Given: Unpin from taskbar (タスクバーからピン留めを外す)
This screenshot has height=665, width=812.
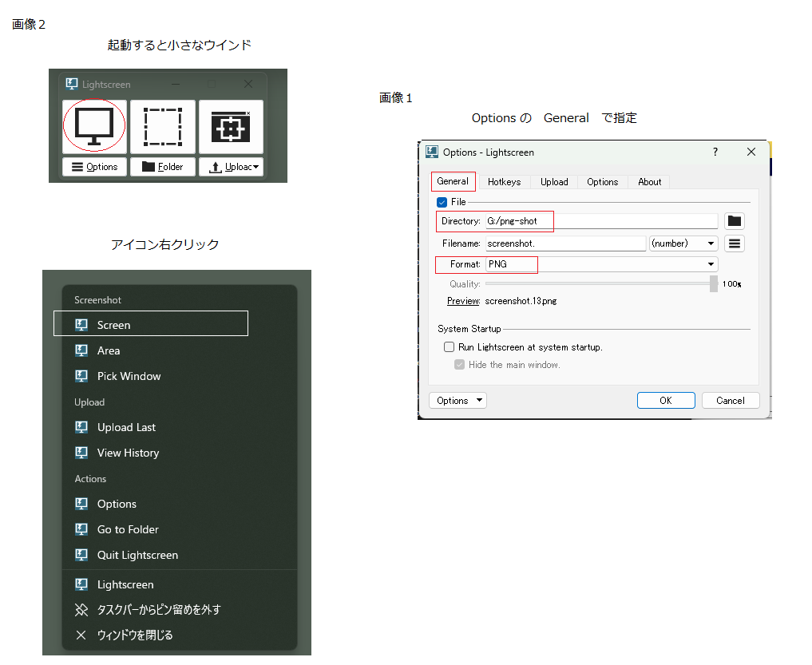Looking at the screenshot, I should click(179, 610).
